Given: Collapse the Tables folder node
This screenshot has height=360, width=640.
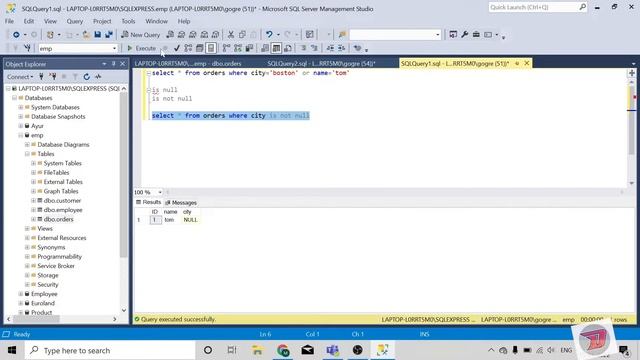Looking at the screenshot, I should (27, 154).
